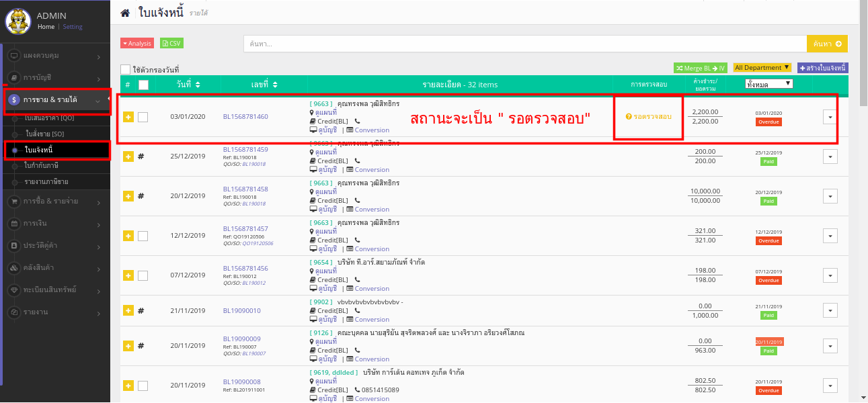
Task: Click the สร้างใบแจ้งหนี้ create invoice button
Action: 823,68
